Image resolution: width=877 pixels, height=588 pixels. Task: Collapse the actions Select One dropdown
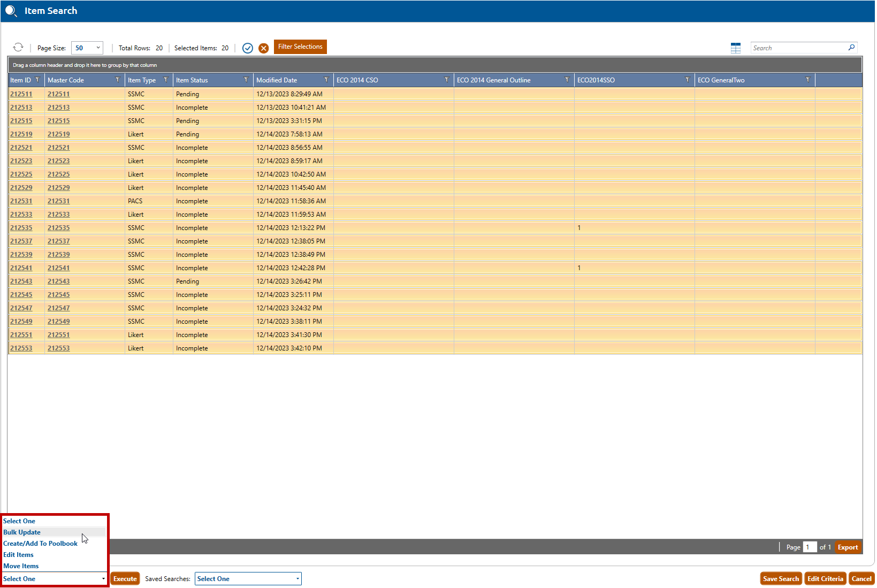tap(55, 579)
